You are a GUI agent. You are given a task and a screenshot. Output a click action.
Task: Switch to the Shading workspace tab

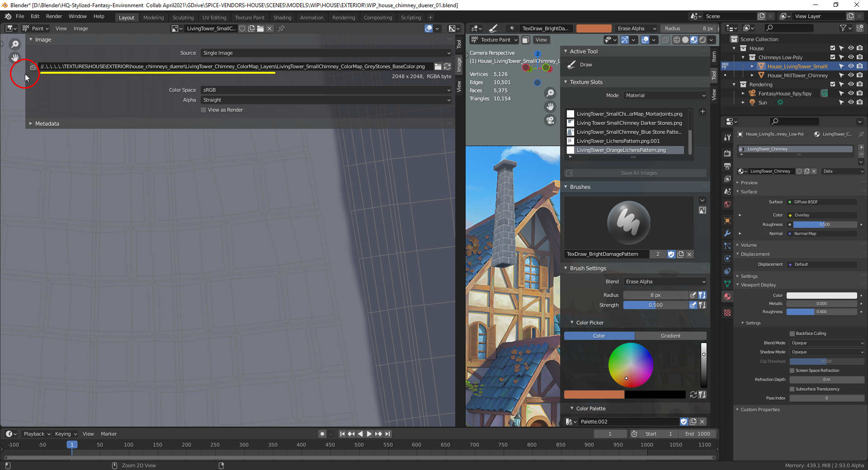click(282, 18)
